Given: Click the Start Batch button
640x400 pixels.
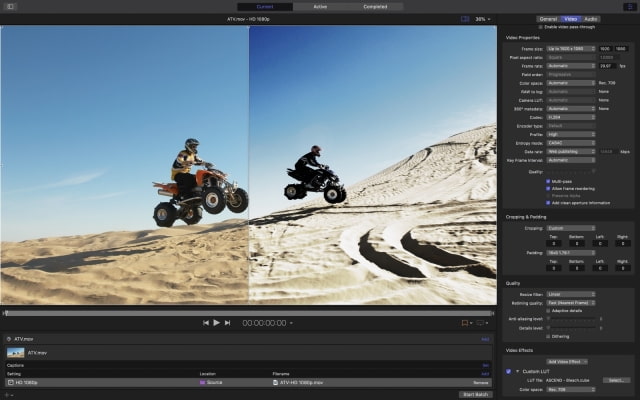Looking at the screenshot, I should pyautogui.click(x=475, y=394).
